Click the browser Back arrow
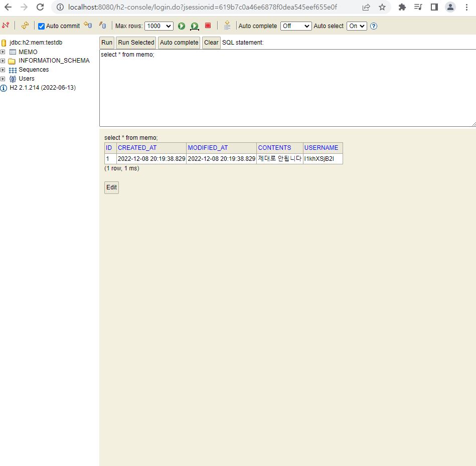Image resolution: width=476 pixels, height=466 pixels. [8, 7]
